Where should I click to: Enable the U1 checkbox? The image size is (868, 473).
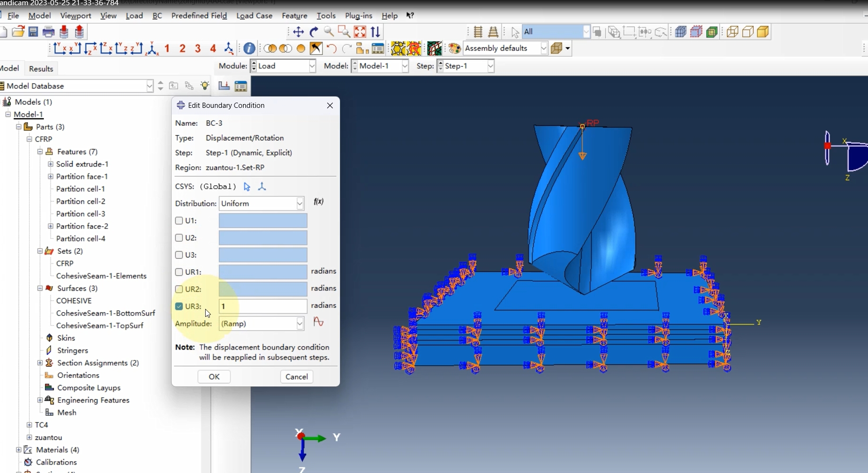point(179,220)
